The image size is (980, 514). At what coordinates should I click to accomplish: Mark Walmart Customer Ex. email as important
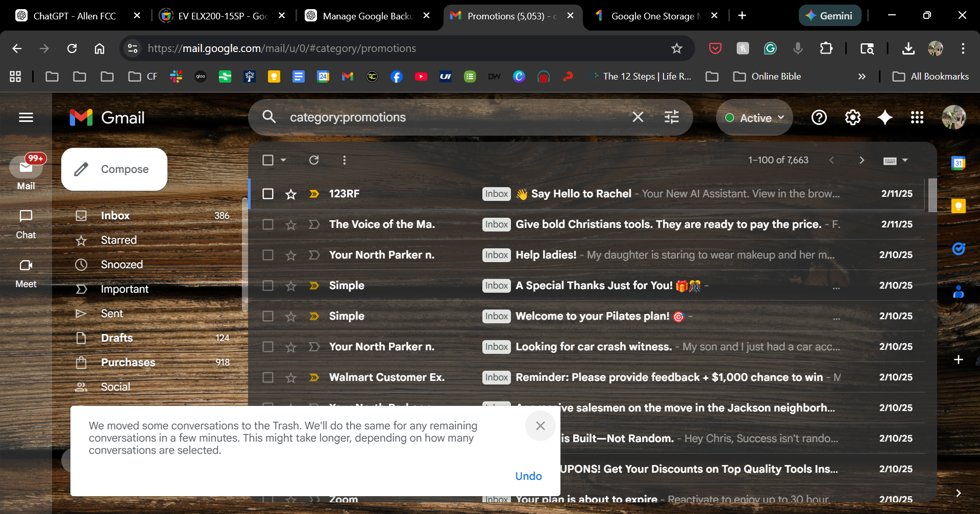pos(314,377)
